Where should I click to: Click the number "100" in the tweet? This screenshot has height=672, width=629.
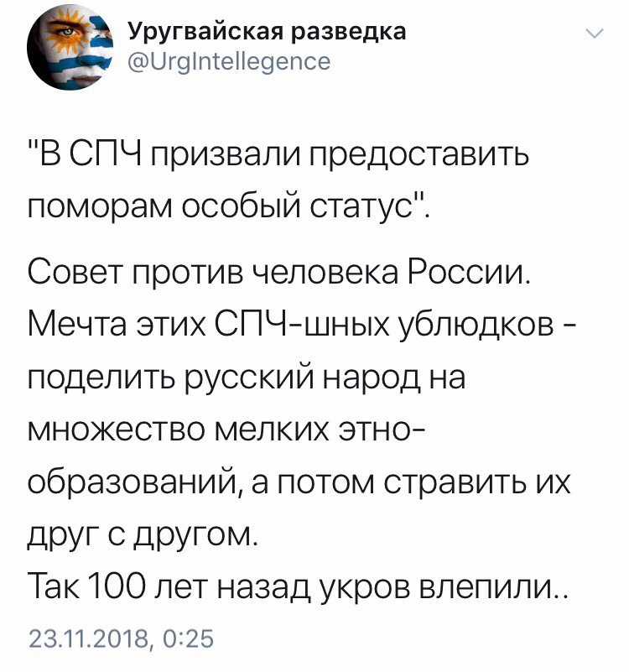tap(117, 586)
